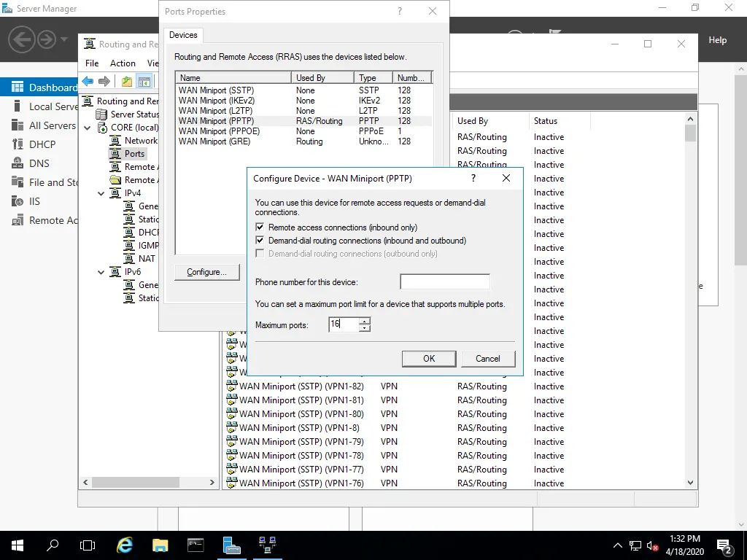Launch Internet Explorer from taskbar
This screenshot has width=747, height=560.
point(124,545)
